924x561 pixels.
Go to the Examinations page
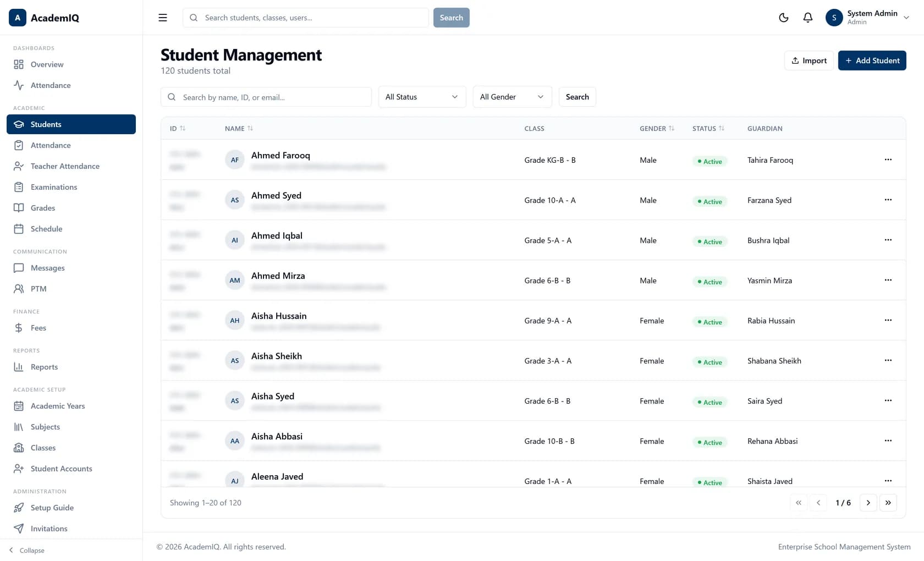pos(71,187)
